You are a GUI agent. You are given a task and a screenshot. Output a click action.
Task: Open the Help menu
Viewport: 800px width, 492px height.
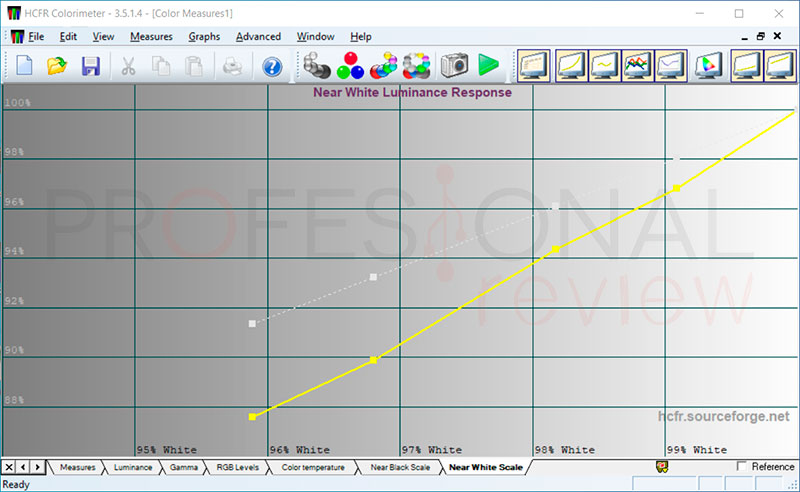(x=361, y=37)
